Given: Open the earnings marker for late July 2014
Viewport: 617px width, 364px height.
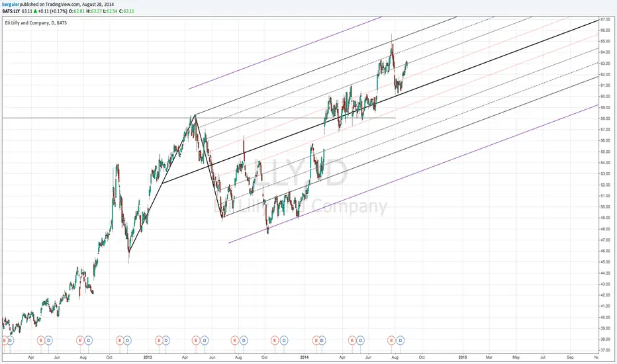Looking at the screenshot, I should 391,340.
